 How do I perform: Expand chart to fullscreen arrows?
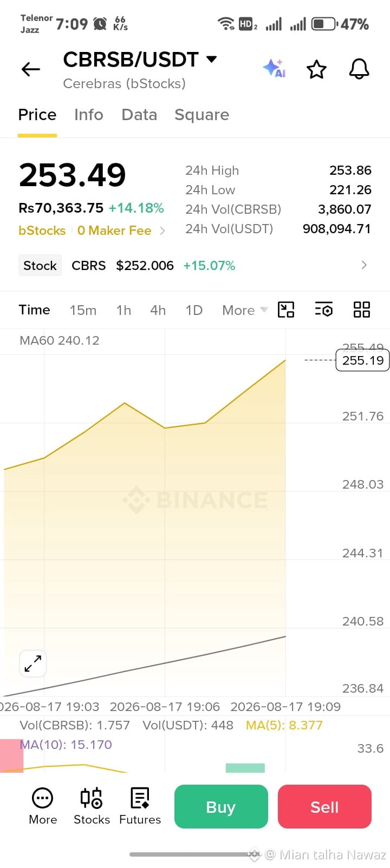33,663
